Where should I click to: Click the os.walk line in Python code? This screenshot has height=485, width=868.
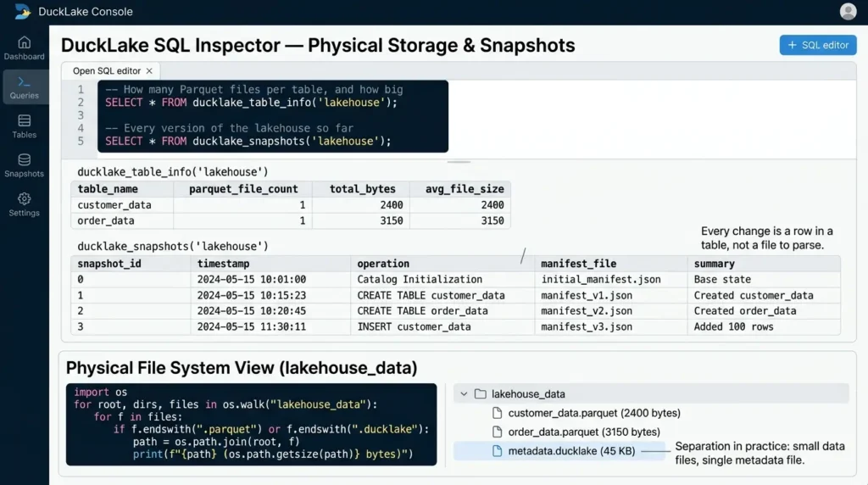225,404
